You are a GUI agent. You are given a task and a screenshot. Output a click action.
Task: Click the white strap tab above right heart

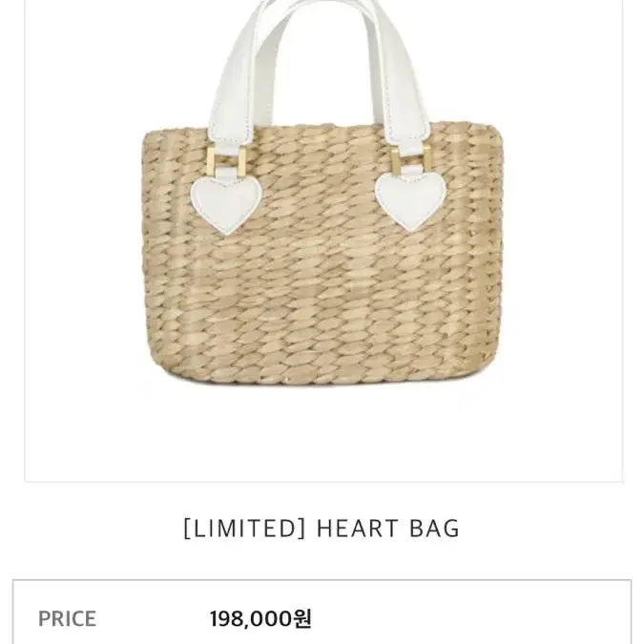[410, 170]
